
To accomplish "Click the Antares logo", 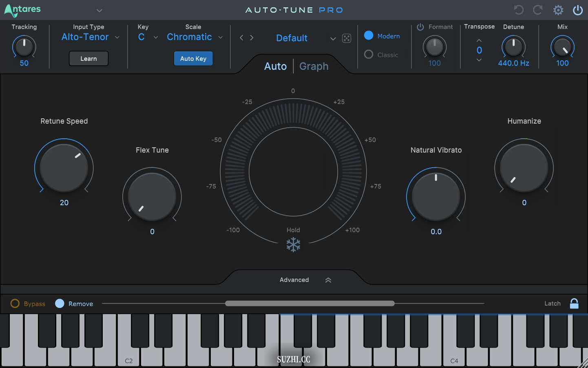I will [22, 10].
